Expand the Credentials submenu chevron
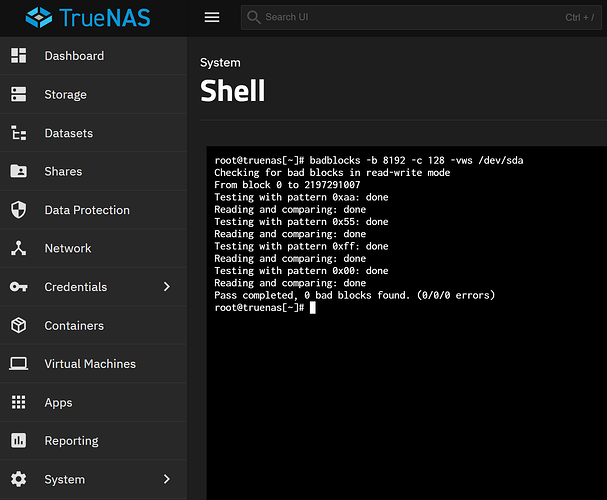 coord(167,287)
